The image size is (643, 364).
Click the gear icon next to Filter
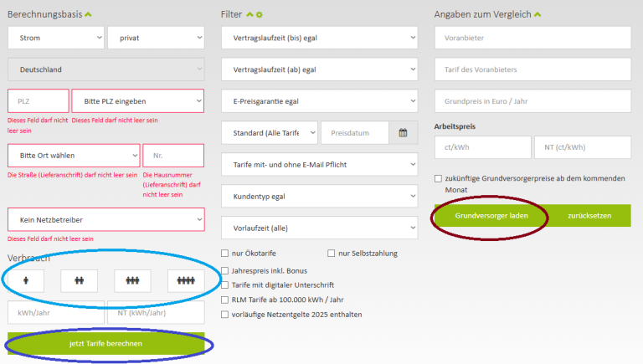pos(260,15)
